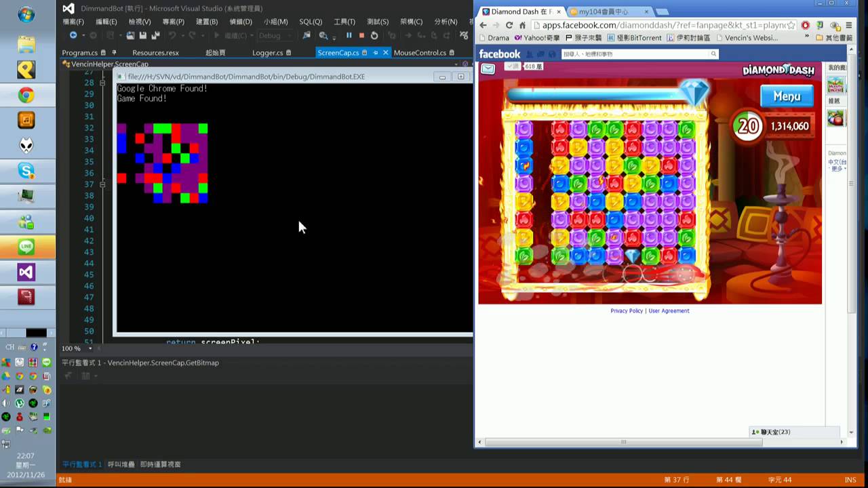Open the 極影BitTorrent bookmark
Image resolution: width=868 pixels, height=488 pixels.
pos(635,38)
